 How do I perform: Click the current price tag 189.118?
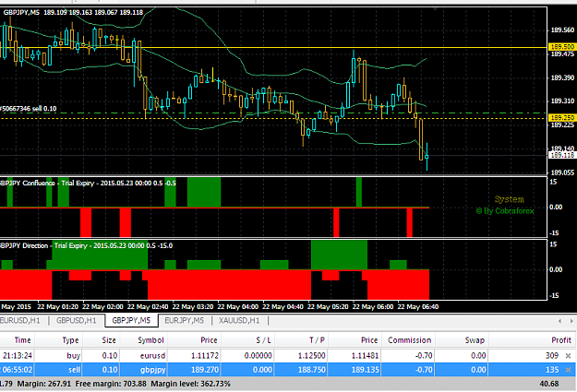(x=561, y=155)
